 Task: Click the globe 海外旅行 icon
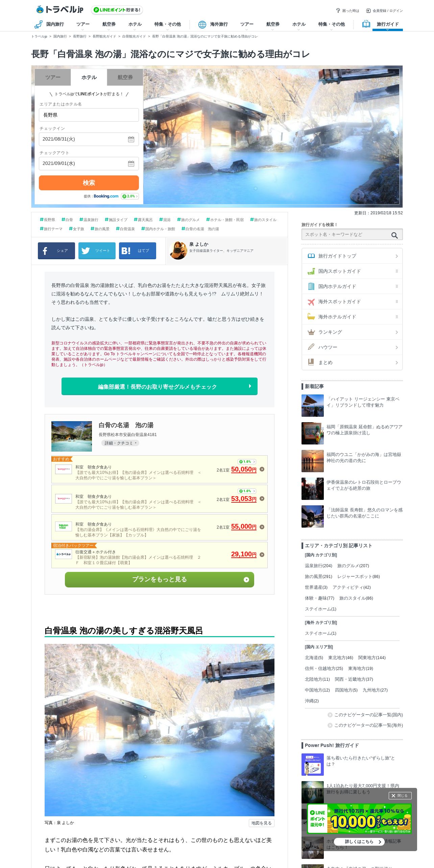point(202,24)
